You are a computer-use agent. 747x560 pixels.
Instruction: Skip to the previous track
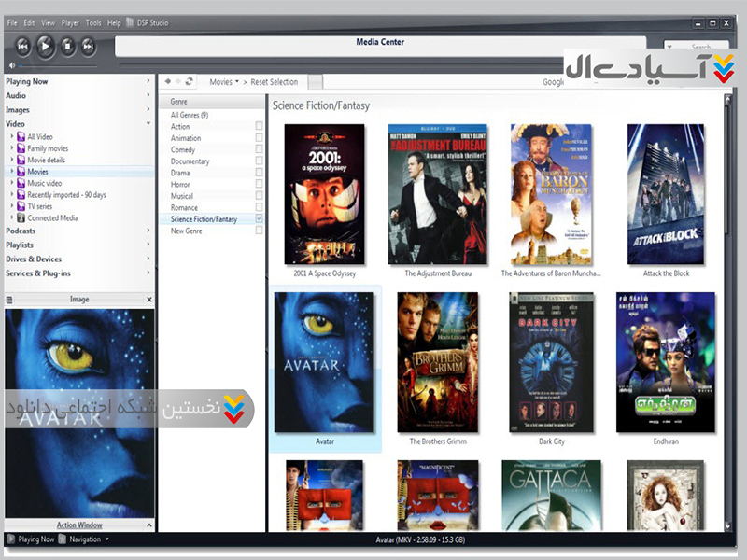coord(22,45)
